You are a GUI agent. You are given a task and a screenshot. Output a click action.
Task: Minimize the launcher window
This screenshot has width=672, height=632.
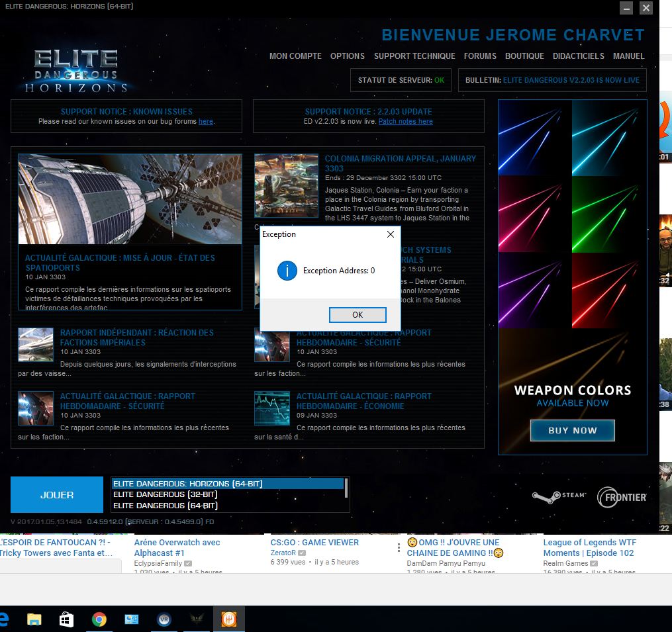626,8
